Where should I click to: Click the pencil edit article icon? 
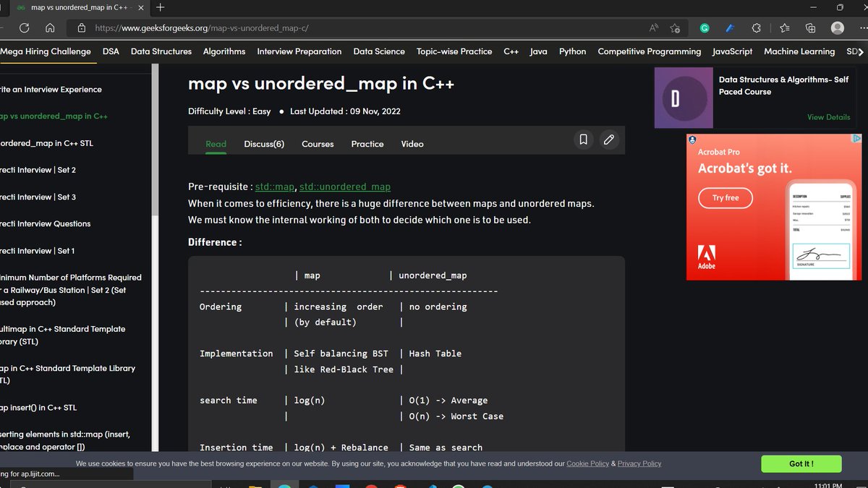[609, 140]
